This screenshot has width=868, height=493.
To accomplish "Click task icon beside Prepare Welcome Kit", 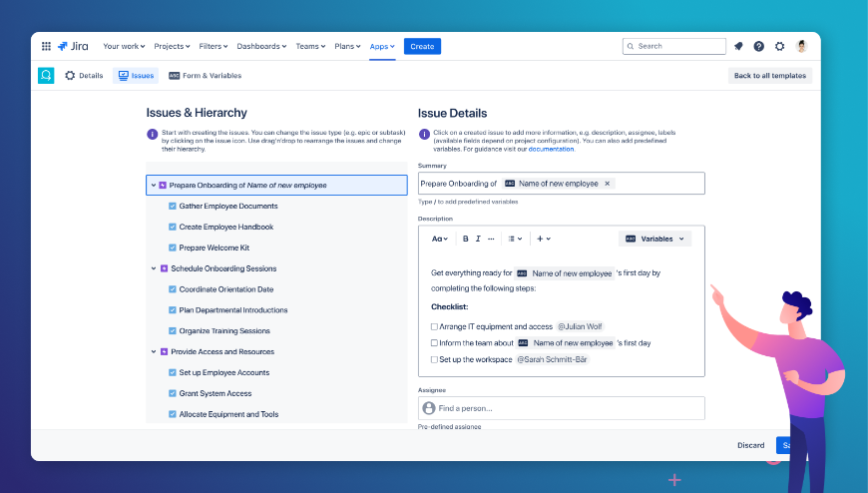I will 173,247.
